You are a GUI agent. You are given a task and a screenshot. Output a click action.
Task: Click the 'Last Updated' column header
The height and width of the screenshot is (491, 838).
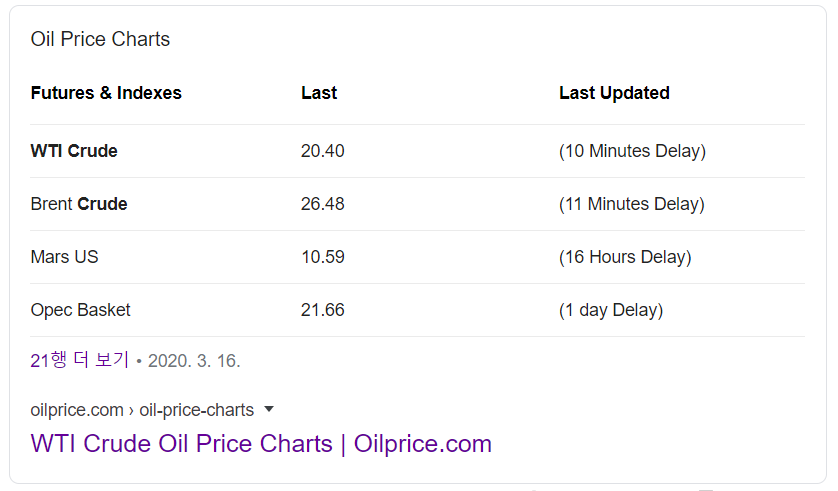point(614,93)
